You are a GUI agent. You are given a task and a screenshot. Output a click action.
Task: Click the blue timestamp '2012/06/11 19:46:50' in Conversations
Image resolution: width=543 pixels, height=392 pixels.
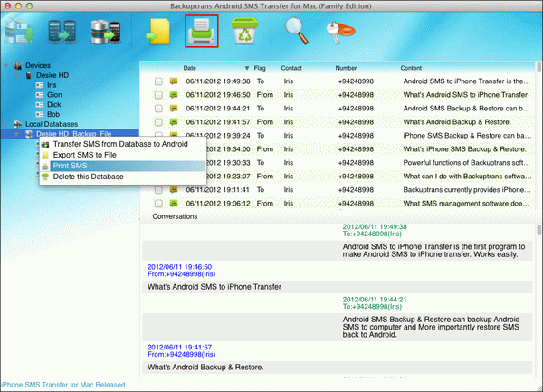coord(179,267)
